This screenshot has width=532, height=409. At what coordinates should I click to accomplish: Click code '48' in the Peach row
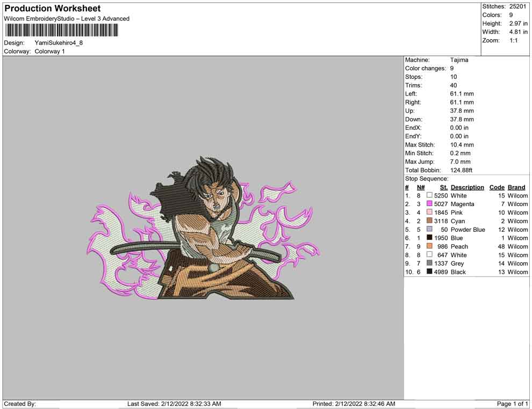[501, 246]
